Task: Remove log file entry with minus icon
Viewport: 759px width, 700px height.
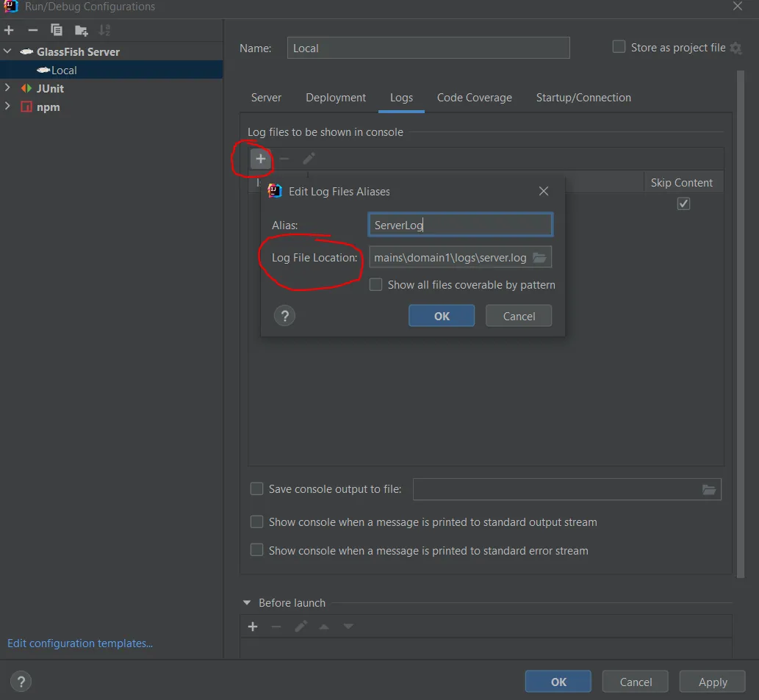Action: click(x=284, y=159)
